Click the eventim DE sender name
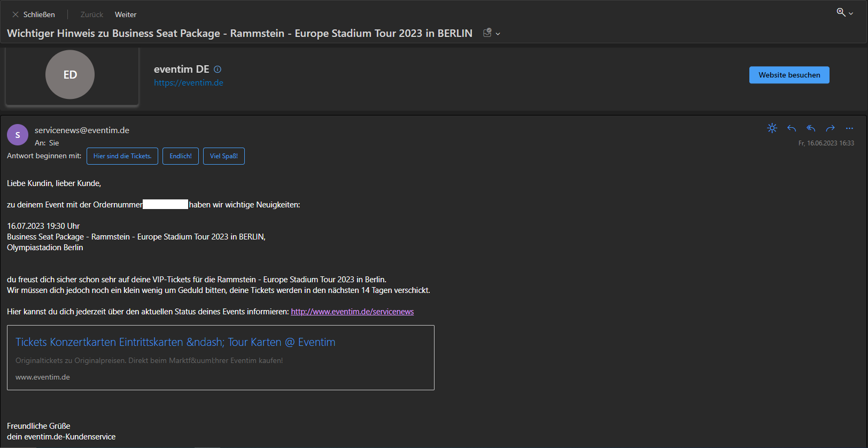The width and height of the screenshot is (868, 448). (182, 69)
